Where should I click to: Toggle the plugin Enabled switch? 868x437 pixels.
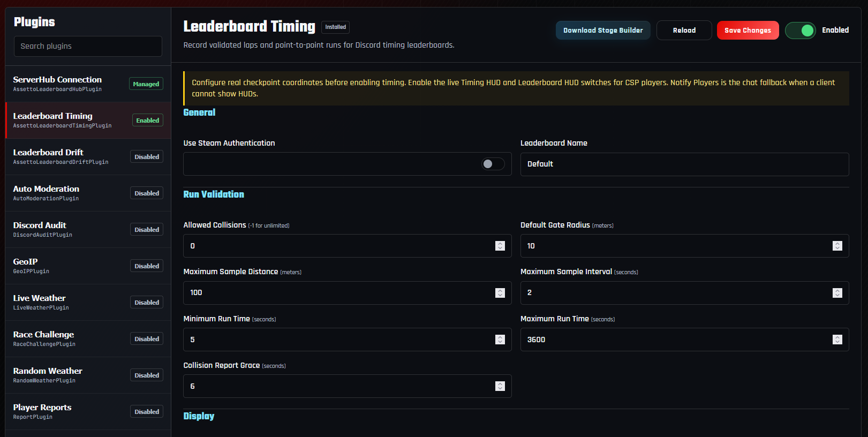[x=800, y=31]
